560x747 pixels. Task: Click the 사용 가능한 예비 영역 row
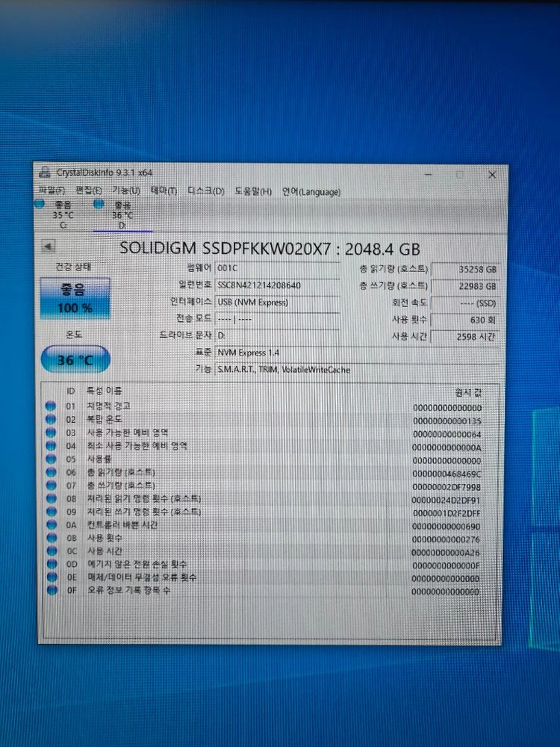(270, 433)
